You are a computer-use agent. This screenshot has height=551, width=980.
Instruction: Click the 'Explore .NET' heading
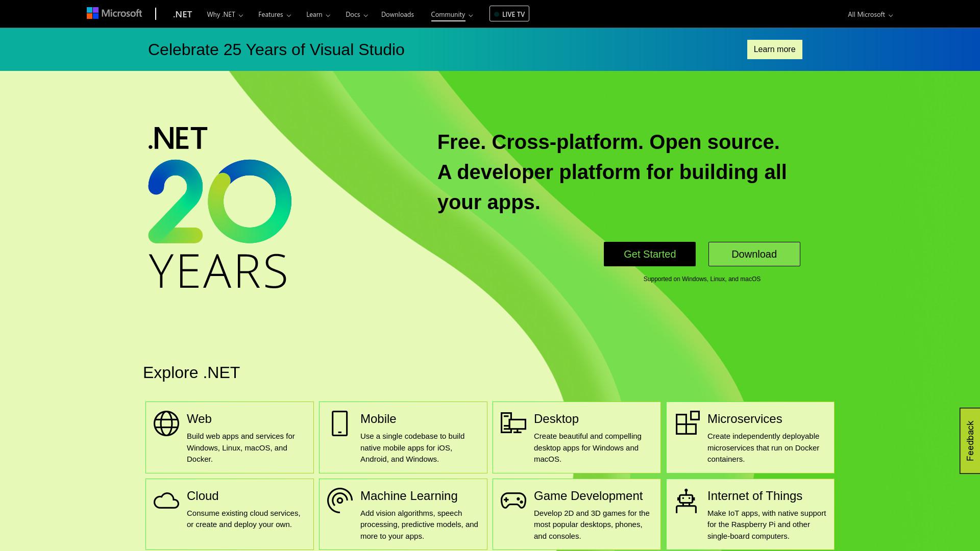[191, 372]
